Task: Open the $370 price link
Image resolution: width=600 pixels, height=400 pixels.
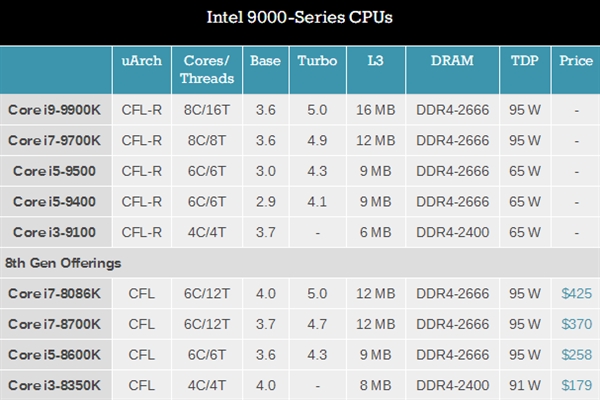Action: coord(578,324)
